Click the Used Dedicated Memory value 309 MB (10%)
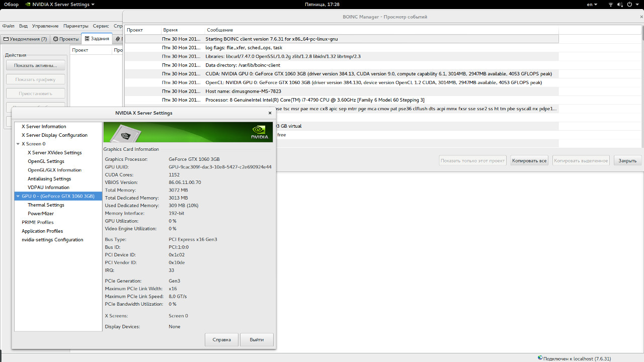Viewport: 644px width, 362px height. click(x=184, y=206)
